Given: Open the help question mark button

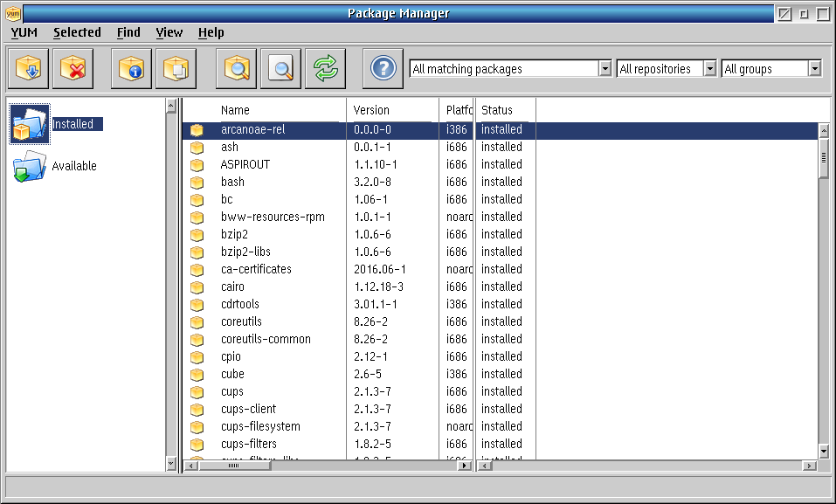Looking at the screenshot, I should (383, 69).
